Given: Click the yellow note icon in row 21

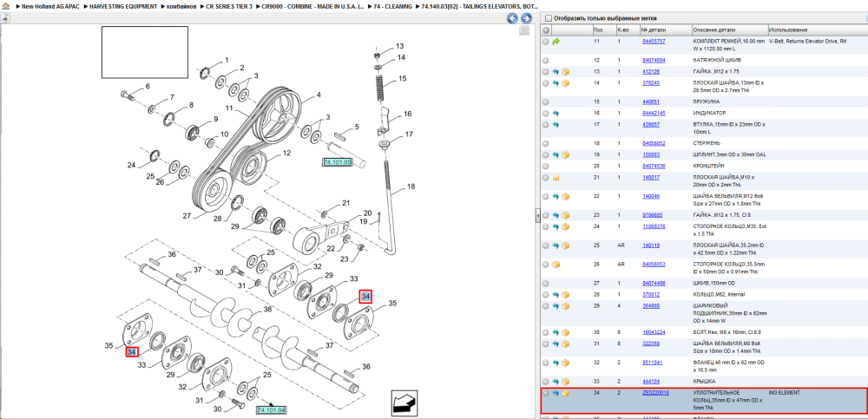Looking at the screenshot, I should 556,178.
